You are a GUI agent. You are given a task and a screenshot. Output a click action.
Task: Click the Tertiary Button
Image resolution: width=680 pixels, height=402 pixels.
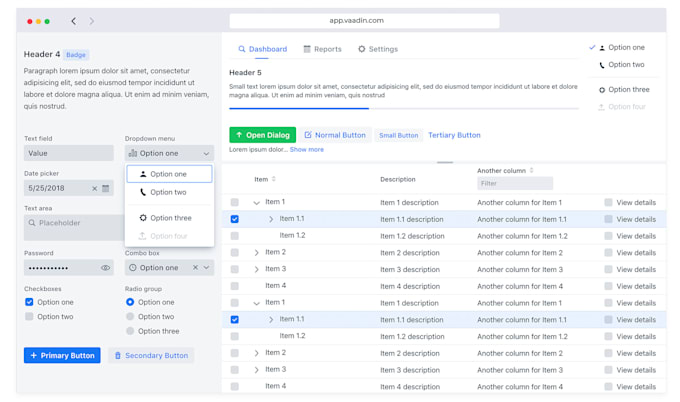click(x=454, y=135)
